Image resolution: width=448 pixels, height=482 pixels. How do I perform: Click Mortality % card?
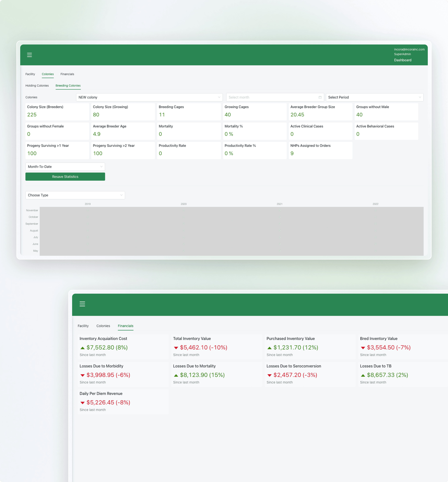click(255, 131)
